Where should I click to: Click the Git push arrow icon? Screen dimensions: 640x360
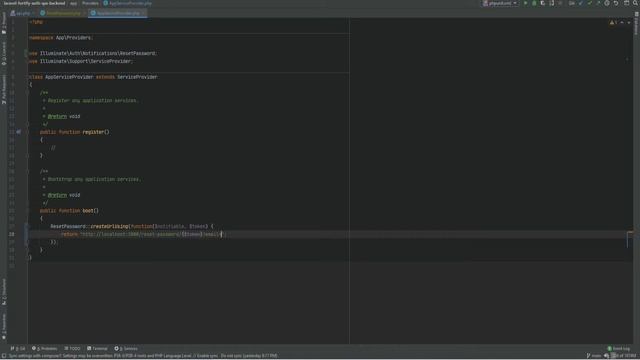pyautogui.click(x=598, y=3)
